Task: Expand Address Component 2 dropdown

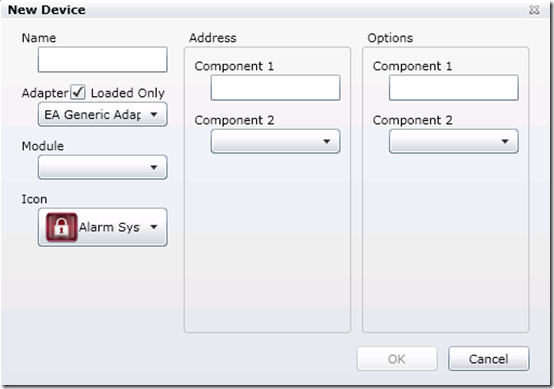Action: 275,141
